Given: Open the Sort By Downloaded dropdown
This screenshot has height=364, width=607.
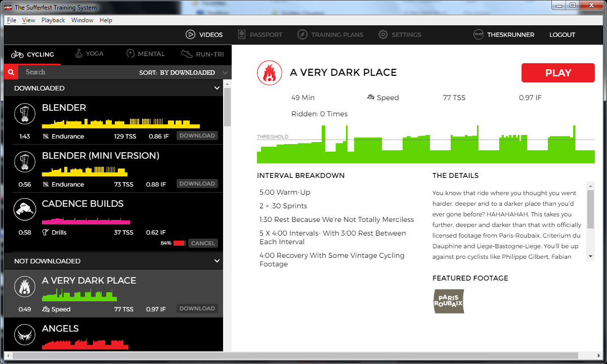Looking at the screenshot, I should point(185,72).
